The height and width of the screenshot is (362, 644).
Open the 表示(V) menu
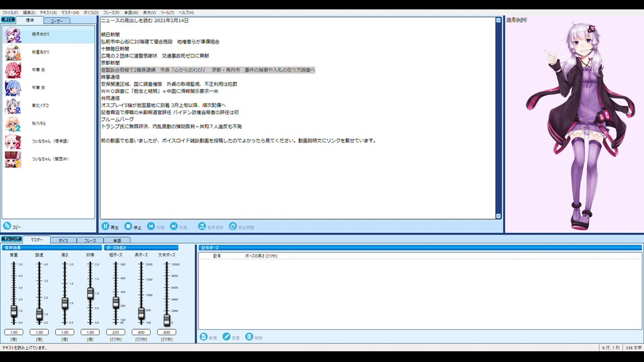coord(149,13)
